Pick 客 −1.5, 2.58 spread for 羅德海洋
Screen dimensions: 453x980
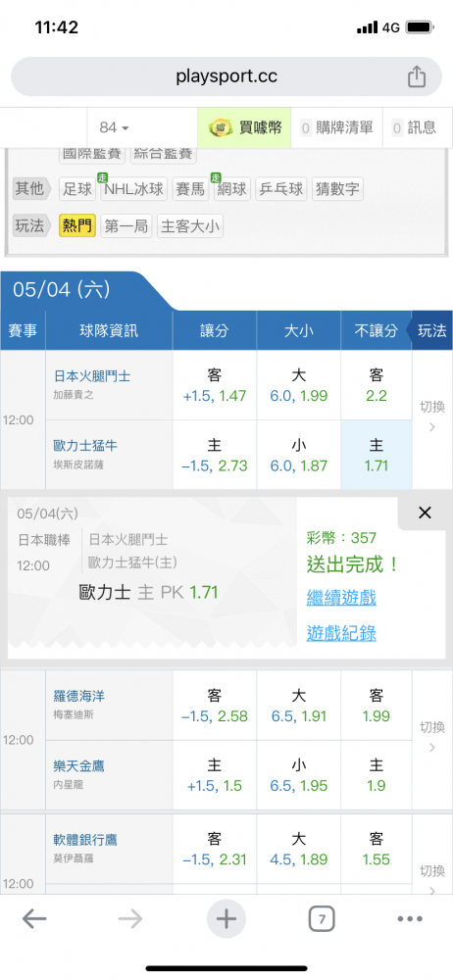pos(215,705)
